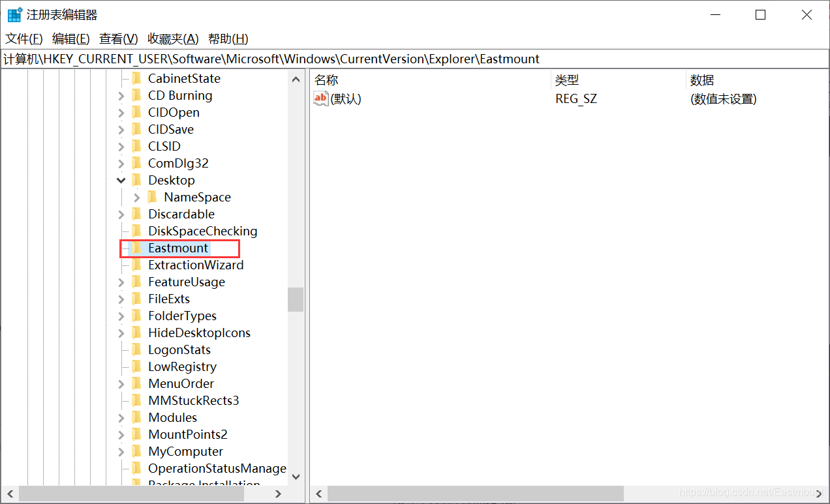The image size is (830, 504).
Task: Select the MyComputer key label
Action: tap(185, 451)
